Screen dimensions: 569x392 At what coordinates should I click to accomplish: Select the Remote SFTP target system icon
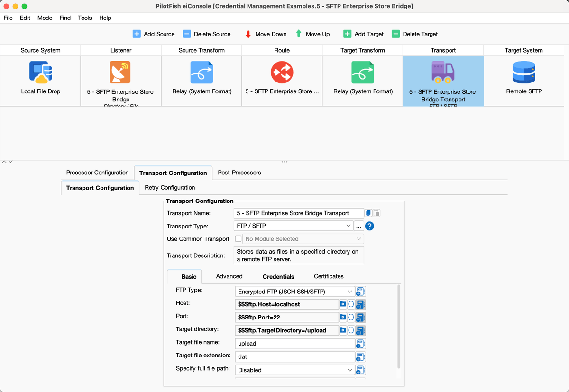pyautogui.click(x=524, y=73)
